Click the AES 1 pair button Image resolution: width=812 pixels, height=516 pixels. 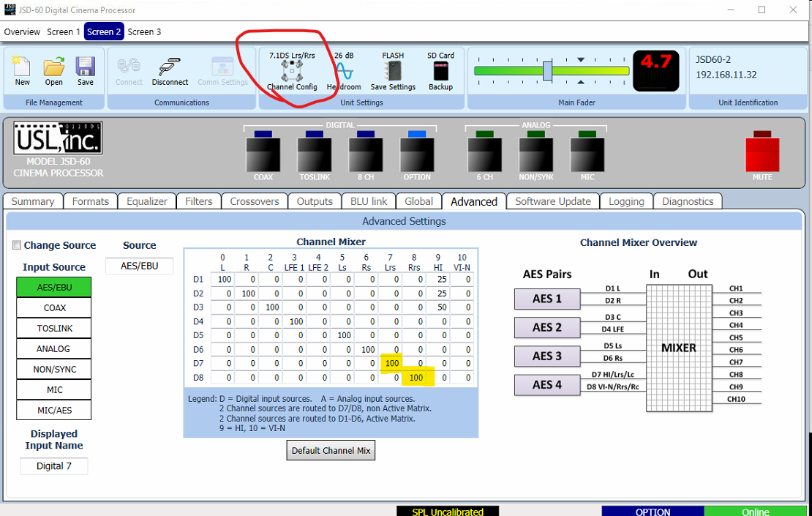[x=547, y=299]
